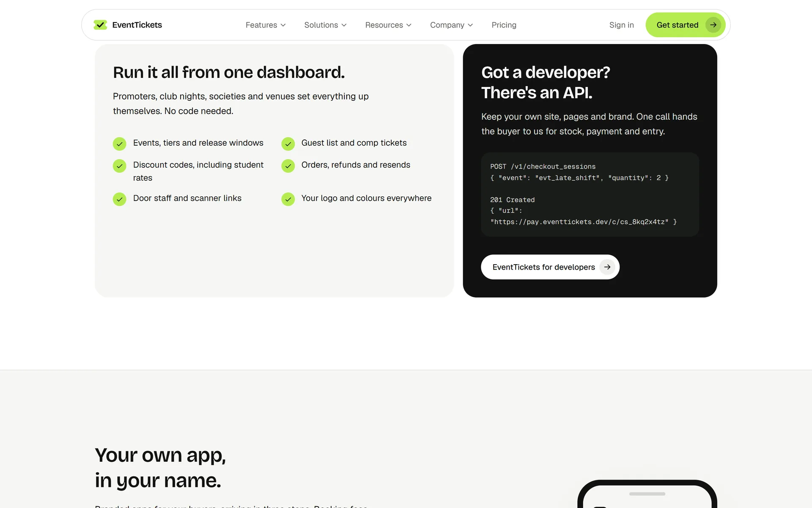Click the pay.eventtickets.dev URL in code
812x508 pixels.
tap(579, 222)
